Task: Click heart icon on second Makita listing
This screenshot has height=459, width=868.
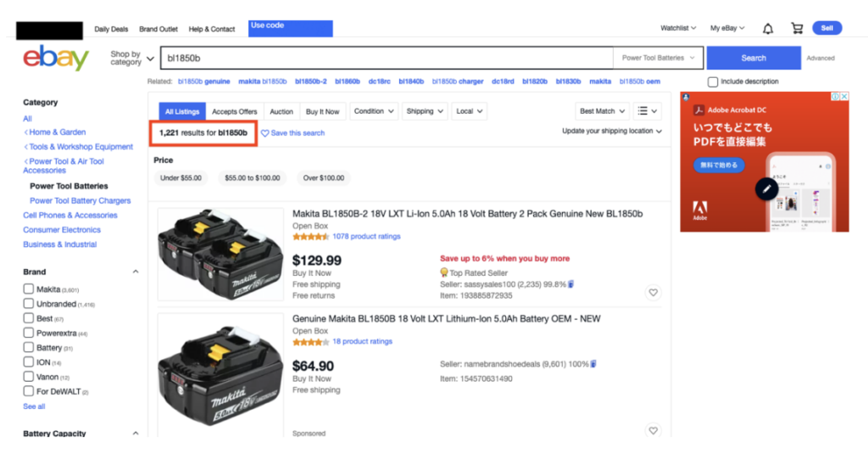Action: pos(653,431)
